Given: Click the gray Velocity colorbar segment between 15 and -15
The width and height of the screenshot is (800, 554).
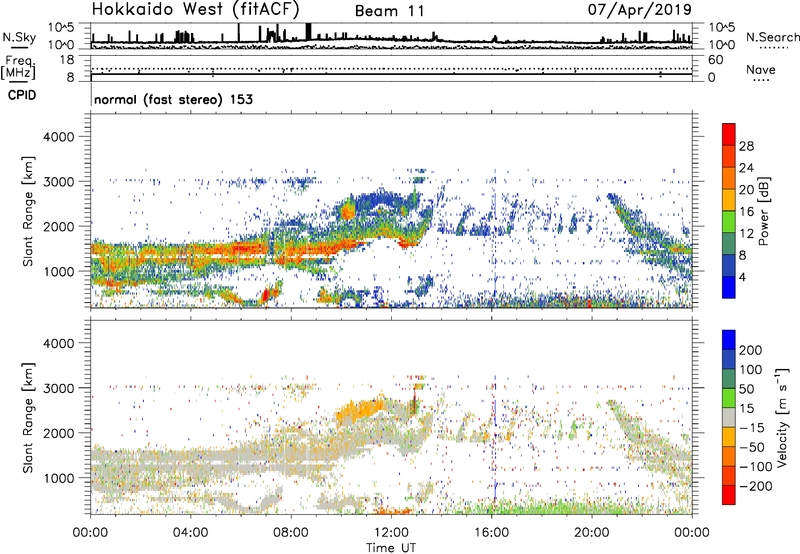Looking at the screenshot, I should coord(729,417).
